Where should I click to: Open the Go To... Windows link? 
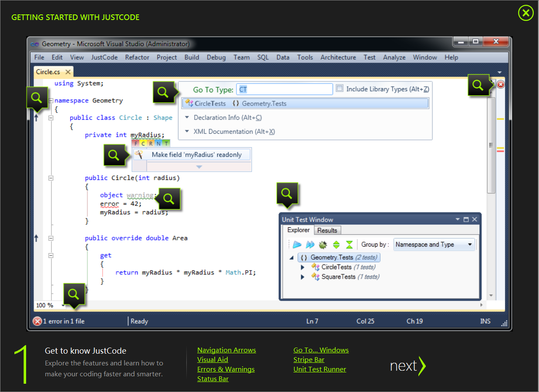click(x=321, y=350)
